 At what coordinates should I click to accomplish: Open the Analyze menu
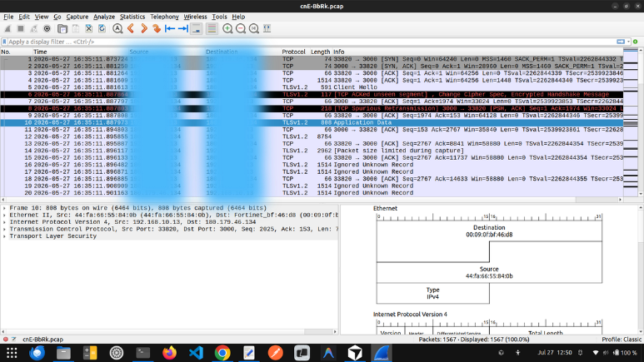tap(104, 17)
